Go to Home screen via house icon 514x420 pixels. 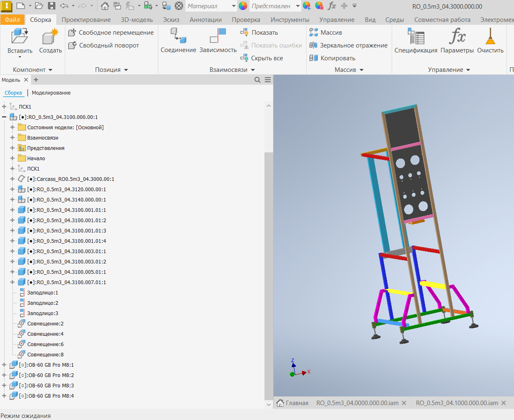coord(105,6)
